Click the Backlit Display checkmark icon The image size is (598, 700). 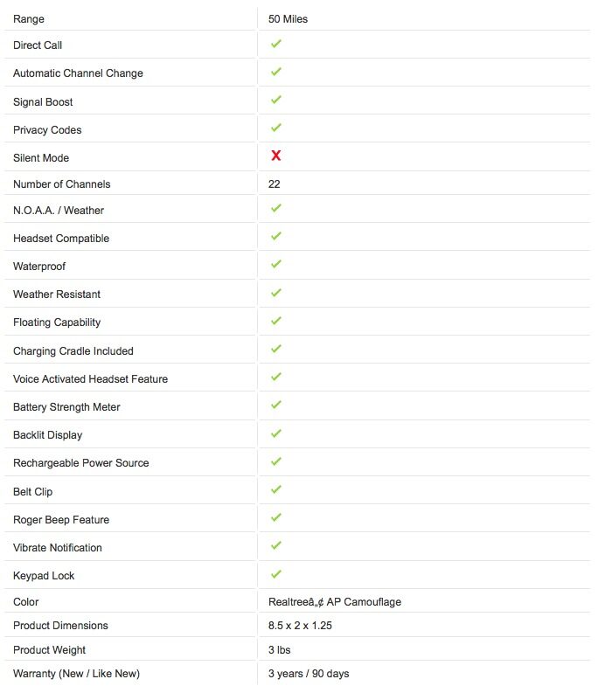coord(275,433)
